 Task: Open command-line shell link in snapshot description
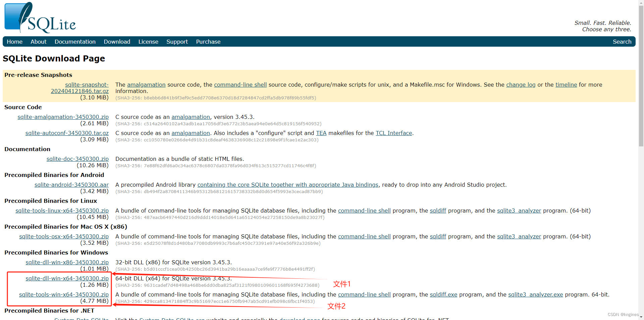pyautogui.click(x=240, y=85)
